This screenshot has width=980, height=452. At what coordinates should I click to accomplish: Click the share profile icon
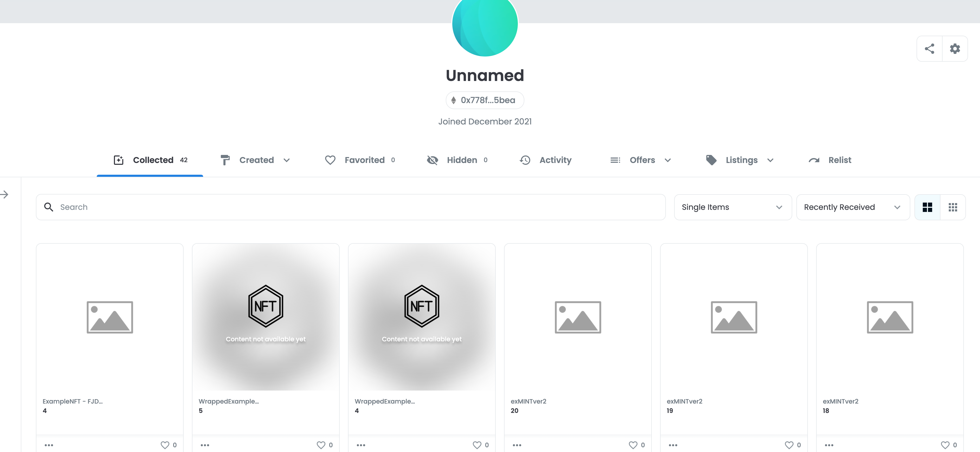pos(929,49)
